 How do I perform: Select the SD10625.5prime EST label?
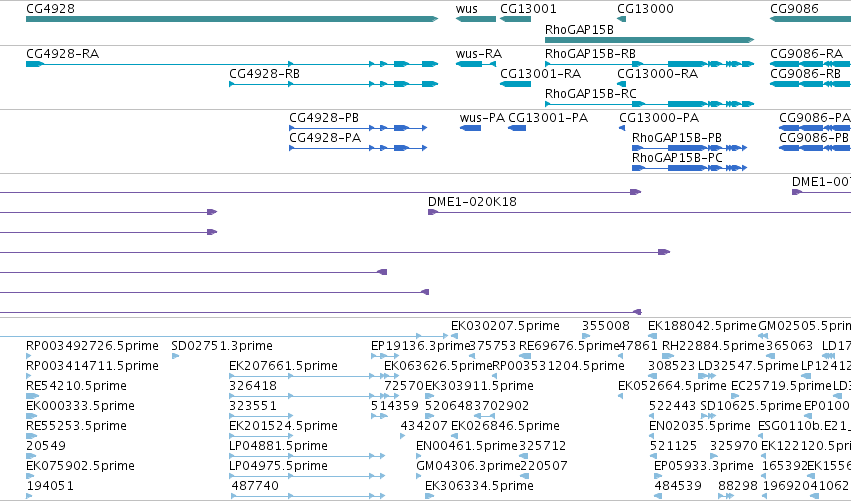[751, 406]
